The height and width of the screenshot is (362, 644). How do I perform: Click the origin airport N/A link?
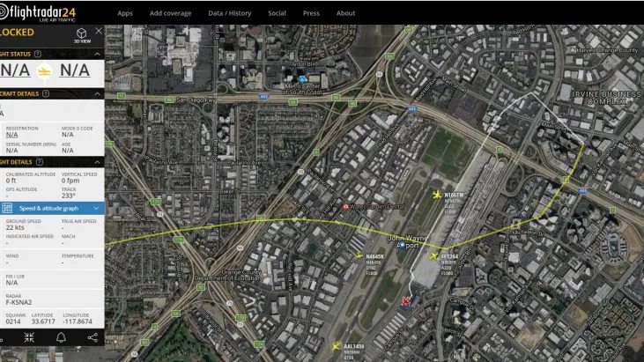15,70
